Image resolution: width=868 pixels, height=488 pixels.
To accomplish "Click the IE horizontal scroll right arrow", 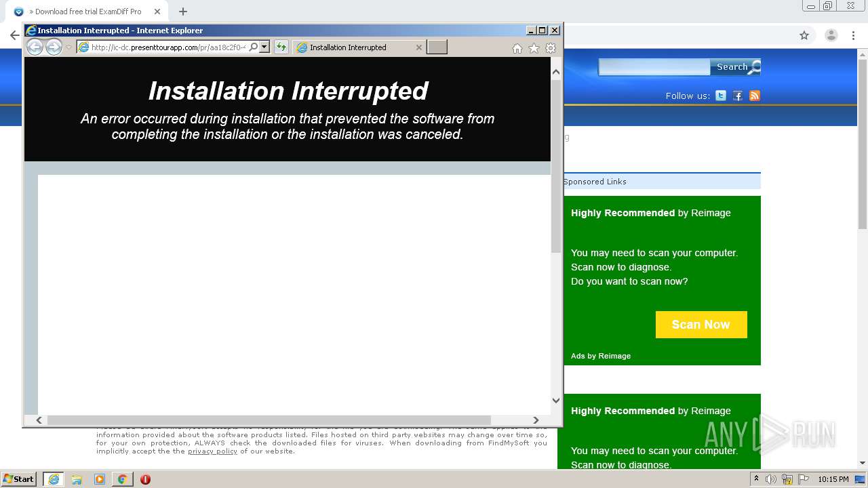I will 536,420.
